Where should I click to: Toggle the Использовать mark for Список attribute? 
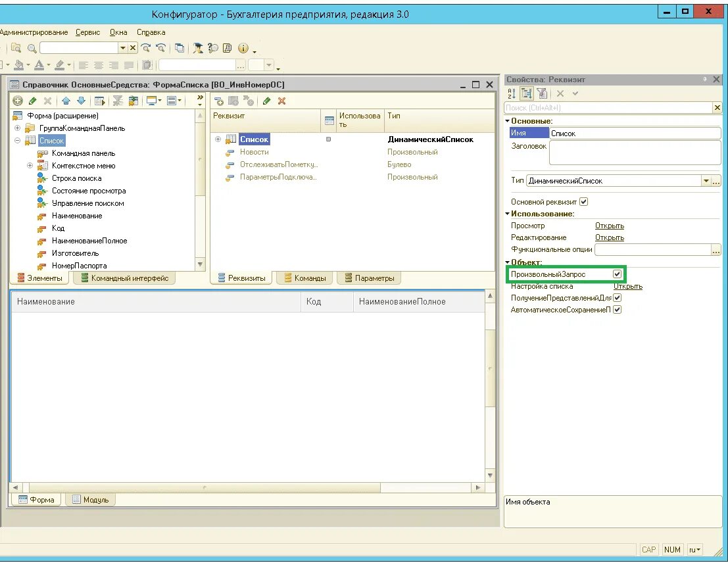tap(328, 139)
